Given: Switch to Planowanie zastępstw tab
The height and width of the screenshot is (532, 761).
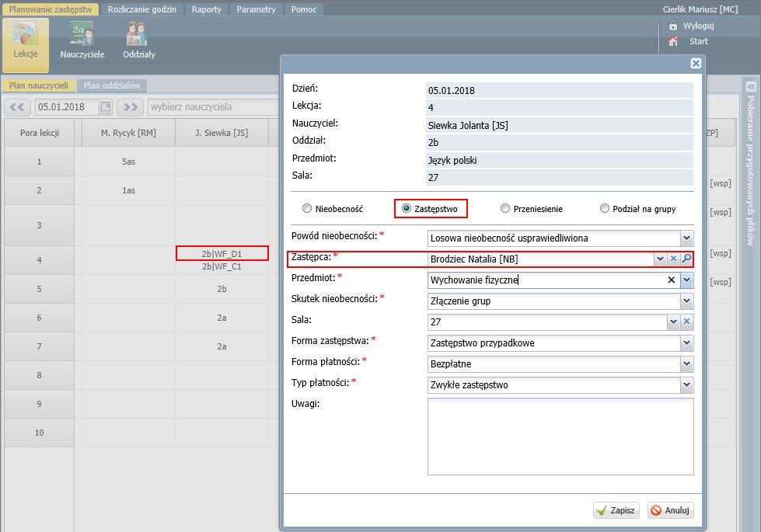Looking at the screenshot, I should click(51, 9).
